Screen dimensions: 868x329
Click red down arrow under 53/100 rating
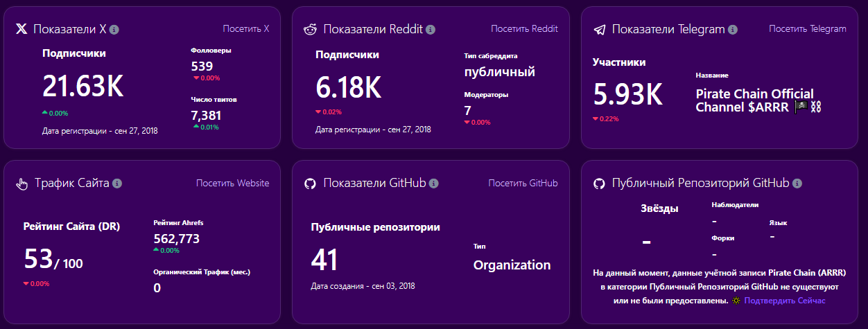pyautogui.click(x=26, y=284)
